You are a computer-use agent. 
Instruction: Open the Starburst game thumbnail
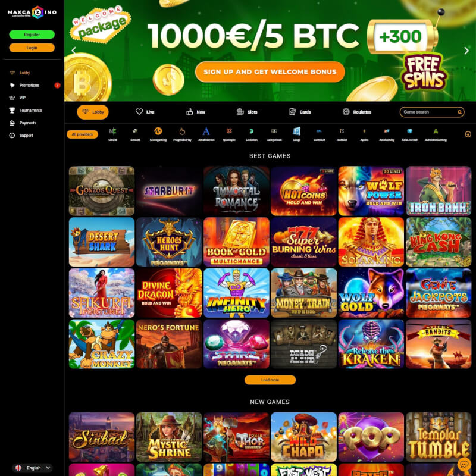[x=169, y=191]
